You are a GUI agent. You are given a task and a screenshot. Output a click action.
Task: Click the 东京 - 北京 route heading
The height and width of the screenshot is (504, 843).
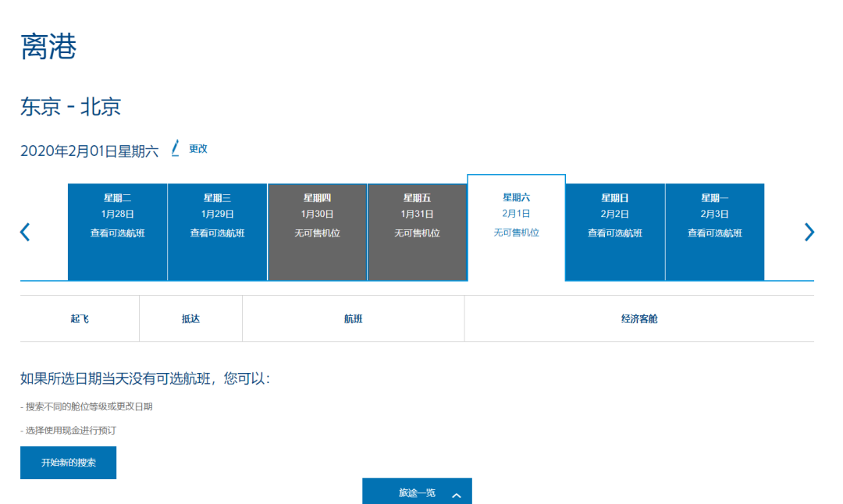pyautogui.click(x=70, y=106)
